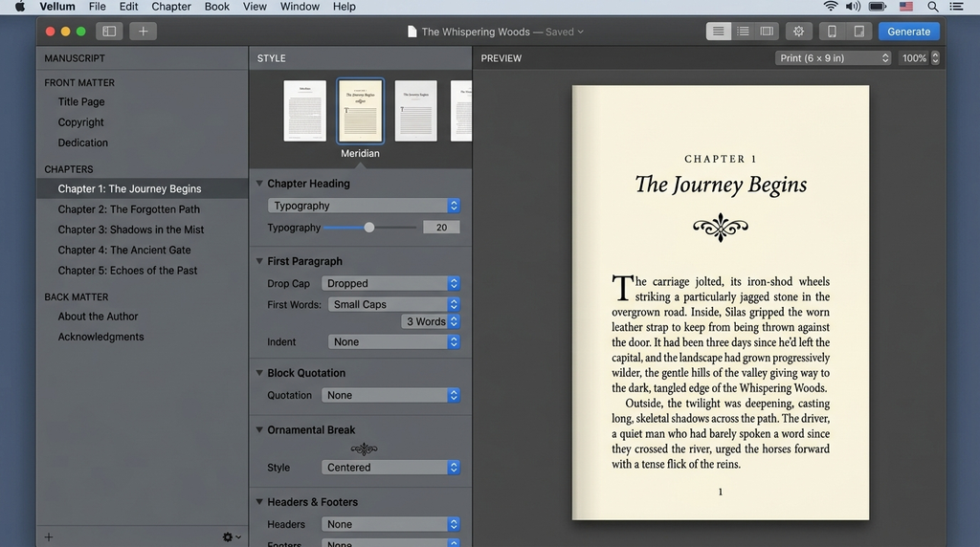Open the gear settings toolbar button

coord(798,32)
